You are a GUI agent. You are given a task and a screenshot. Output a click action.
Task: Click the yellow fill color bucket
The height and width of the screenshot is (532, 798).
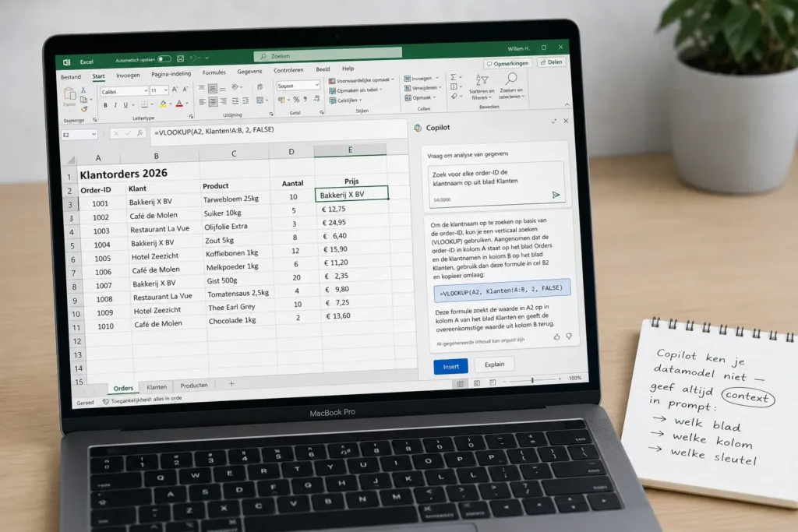pos(163,104)
